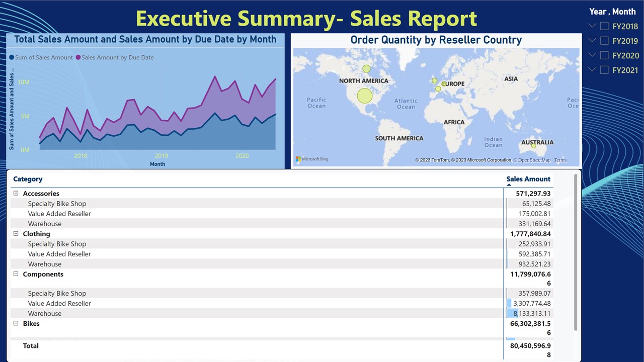Collapse the Clothing category group

(16, 234)
